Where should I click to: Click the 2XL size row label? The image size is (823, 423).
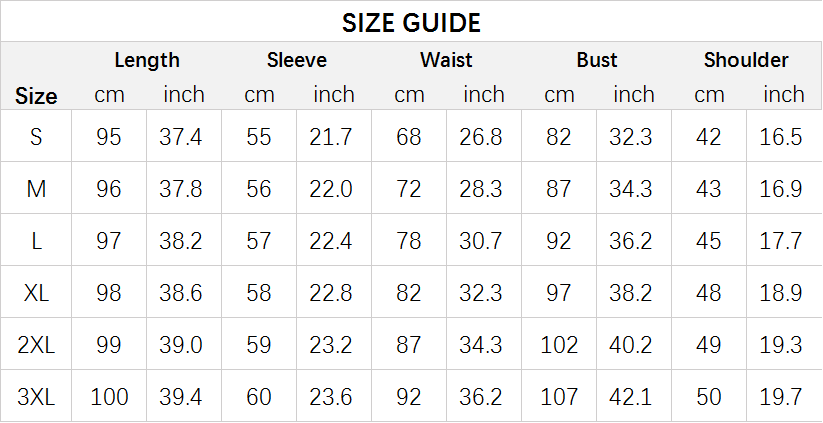click(x=36, y=345)
